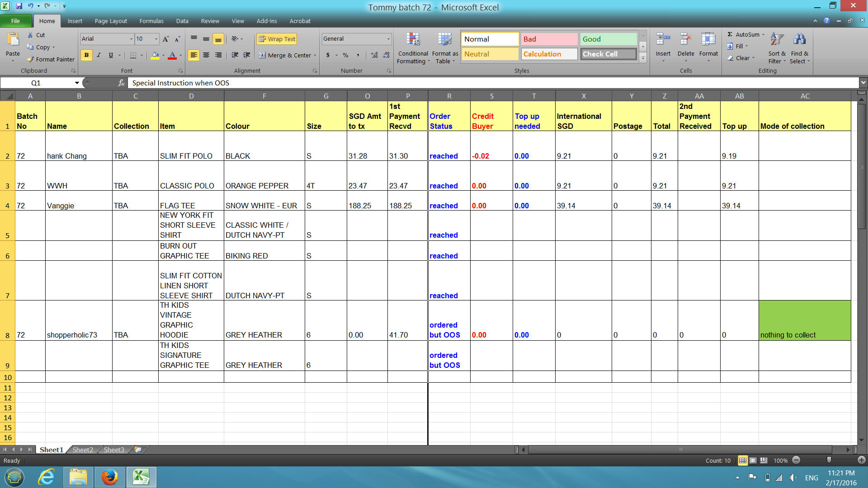Toggle Underline formatting
Viewport: 868px width, 488px height.
click(111, 55)
